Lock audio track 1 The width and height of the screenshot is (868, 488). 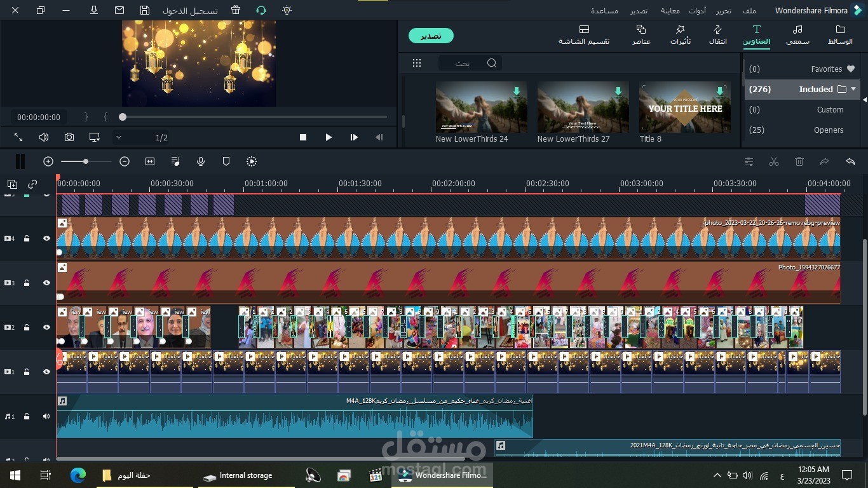27,416
